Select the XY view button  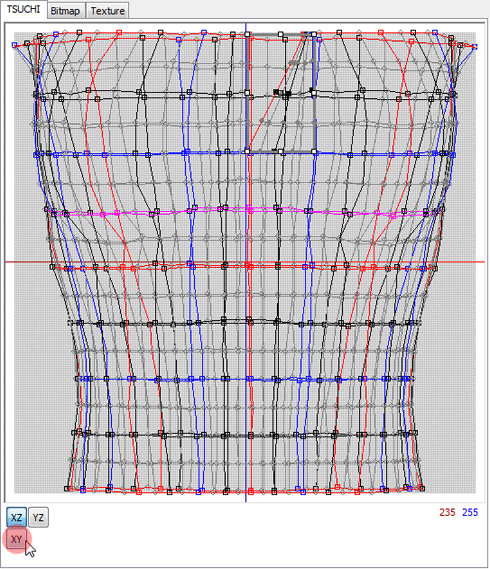[x=16, y=539]
